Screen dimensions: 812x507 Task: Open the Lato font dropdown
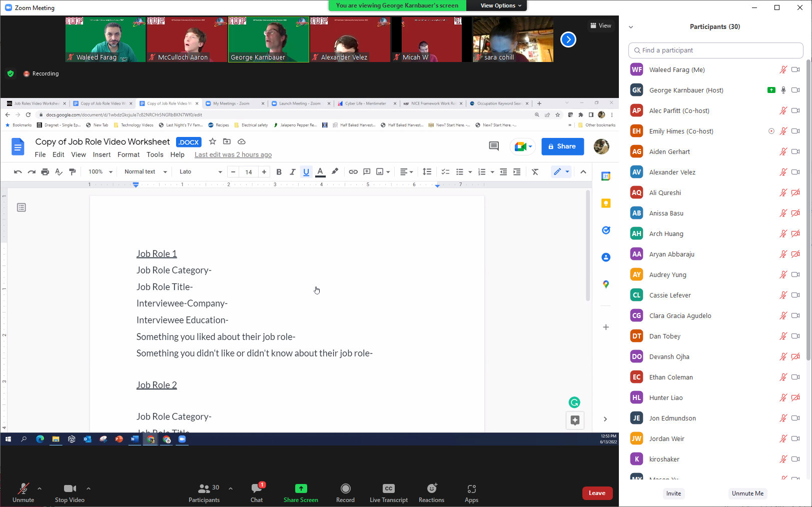point(201,172)
